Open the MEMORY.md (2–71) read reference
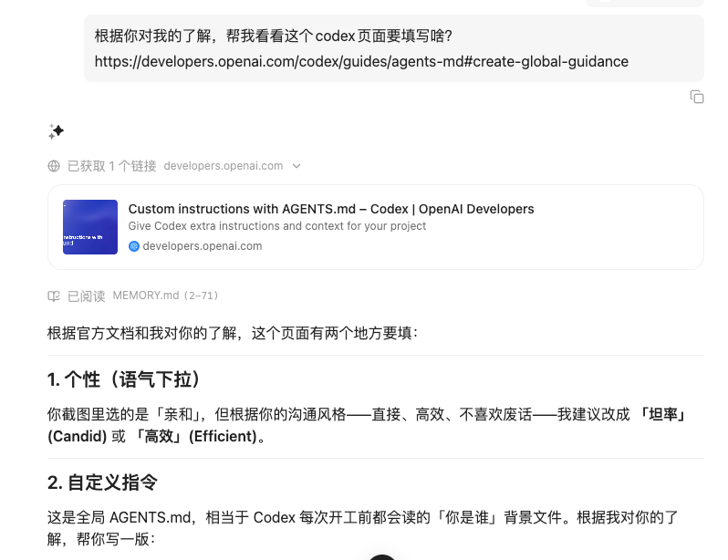The width and height of the screenshot is (728, 560). point(165,296)
